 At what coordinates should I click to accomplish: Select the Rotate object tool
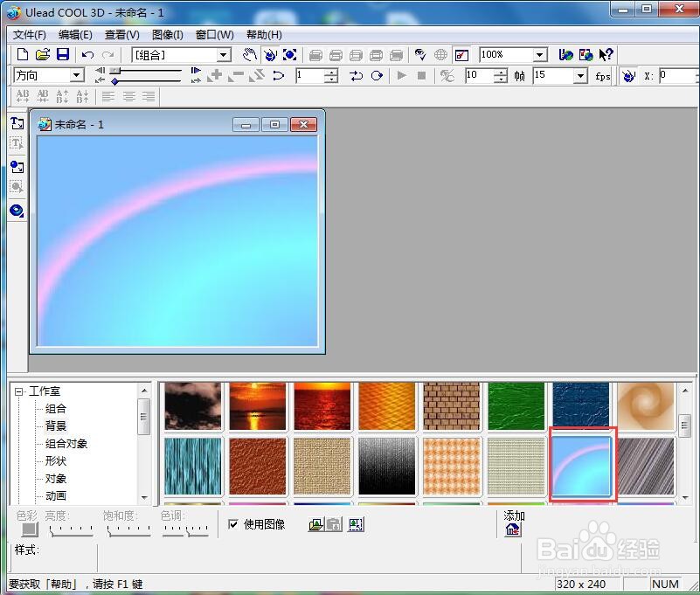coord(270,55)
